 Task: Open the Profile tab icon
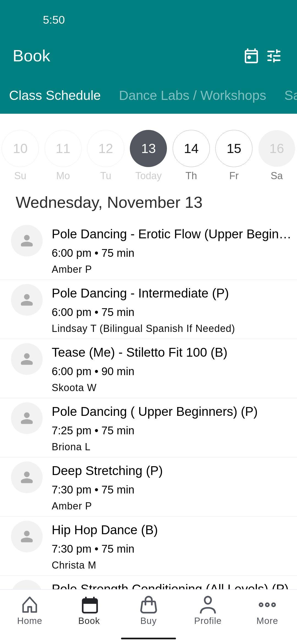[x=208, y=605]
